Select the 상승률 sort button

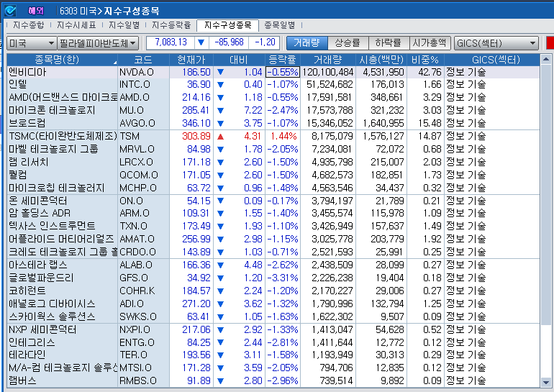348,43
